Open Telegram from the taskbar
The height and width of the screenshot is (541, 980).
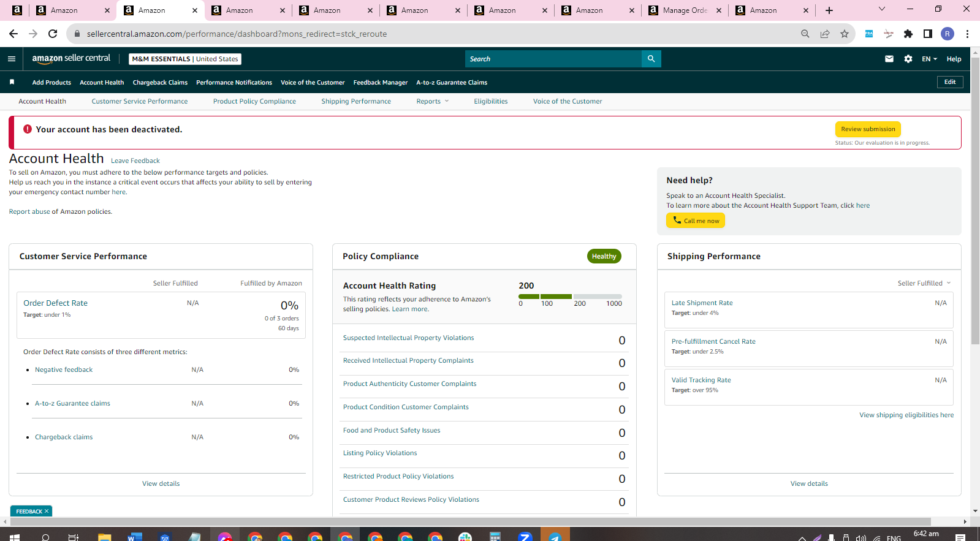point(555,537)
